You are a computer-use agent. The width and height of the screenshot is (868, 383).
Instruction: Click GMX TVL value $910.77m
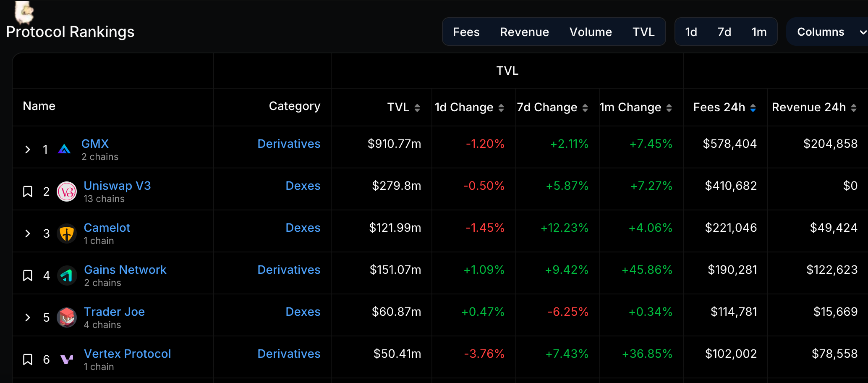click(x=394, y=144)
